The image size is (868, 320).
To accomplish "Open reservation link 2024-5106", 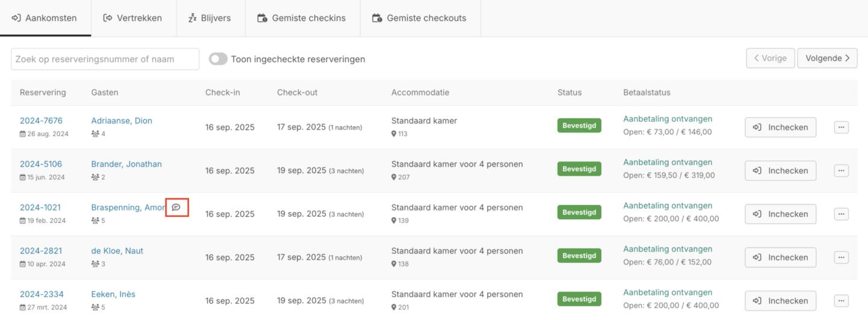I will (x=41, y=164).
